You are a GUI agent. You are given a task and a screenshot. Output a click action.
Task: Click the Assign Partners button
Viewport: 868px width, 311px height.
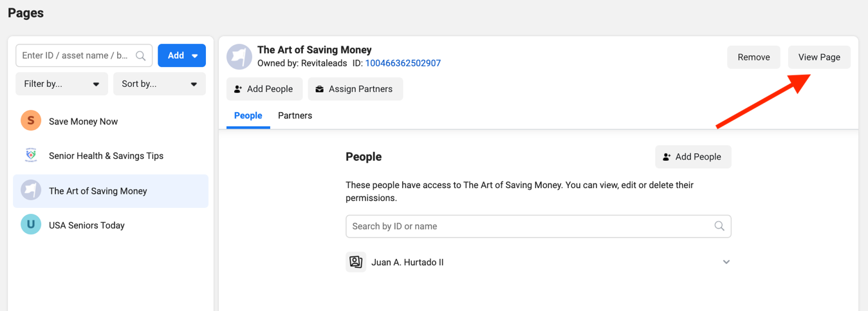(355, 89)
